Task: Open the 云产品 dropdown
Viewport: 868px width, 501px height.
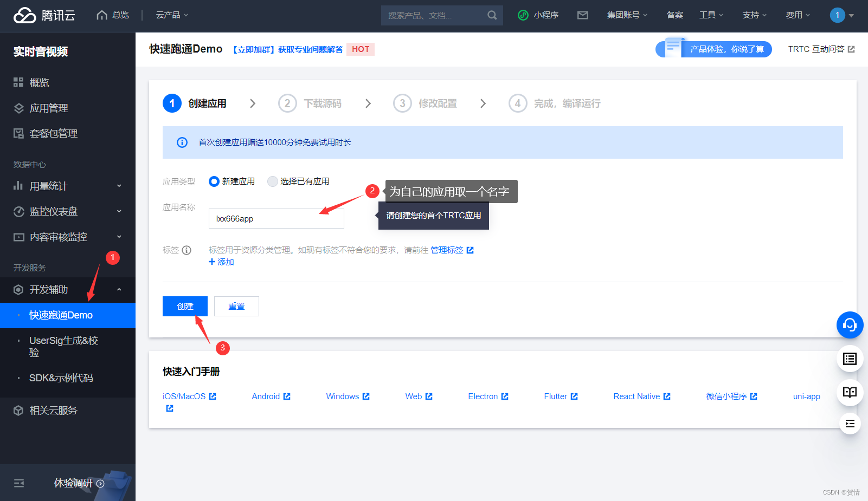Action: pyautogui.click(x=172, y=15)
